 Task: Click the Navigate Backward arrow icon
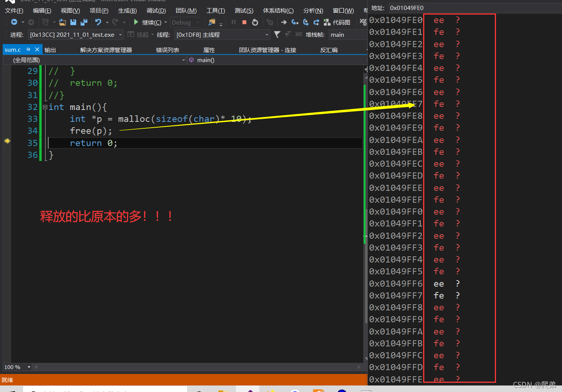click(14, 22)
